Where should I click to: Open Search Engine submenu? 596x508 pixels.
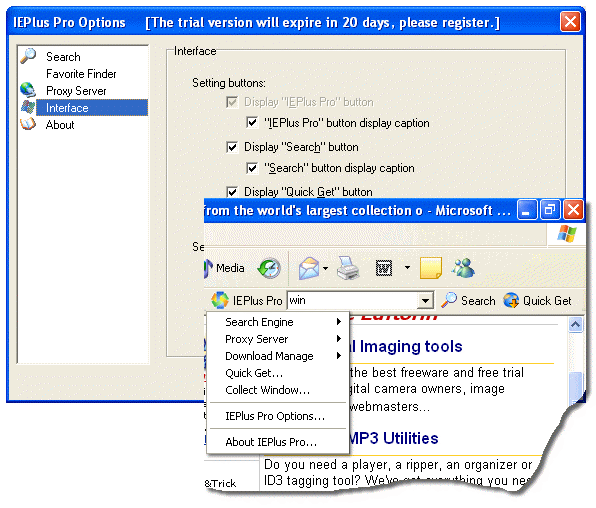pyautogui.click(x=278, y=322)
